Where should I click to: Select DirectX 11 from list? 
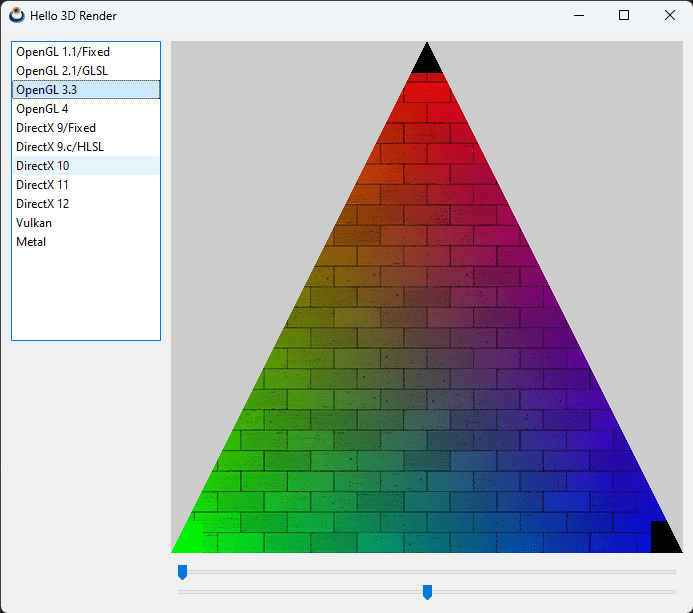click(43, 185)
